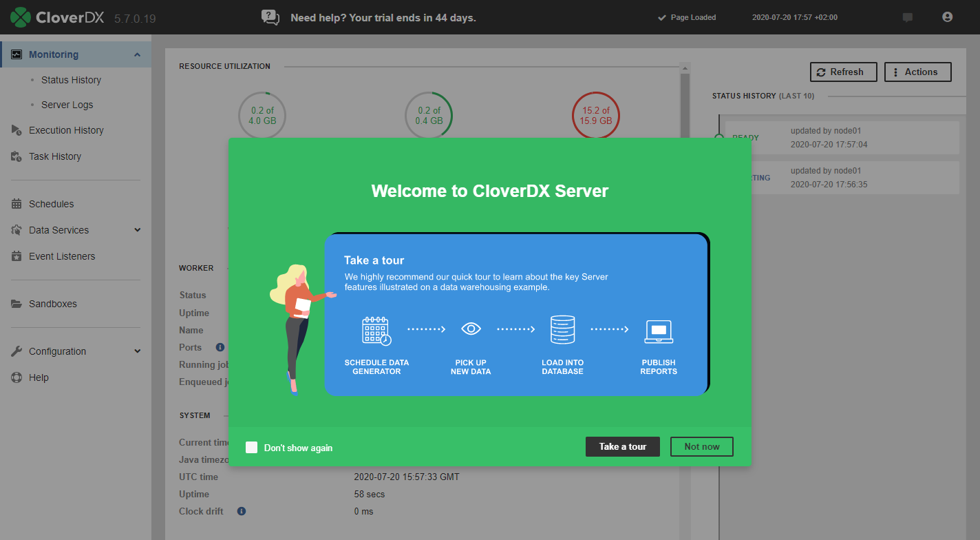Click the Refresh button
The height and width of the screenshot is (540, 980).
click(x=844, y=72)
